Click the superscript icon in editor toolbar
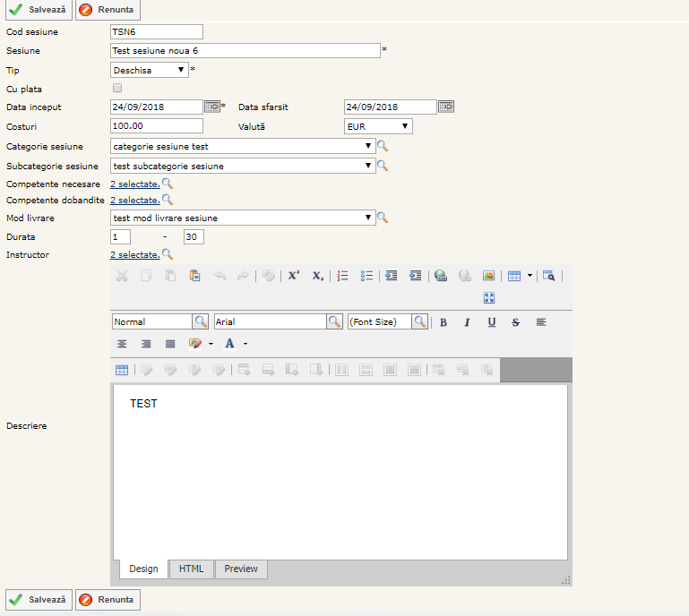 [293, 276]
